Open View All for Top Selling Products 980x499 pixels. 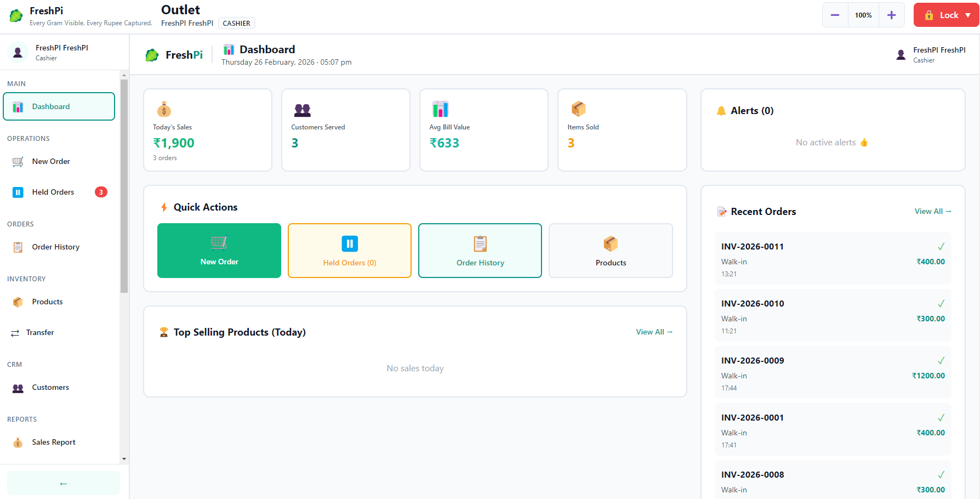click(x=654, y=332)
